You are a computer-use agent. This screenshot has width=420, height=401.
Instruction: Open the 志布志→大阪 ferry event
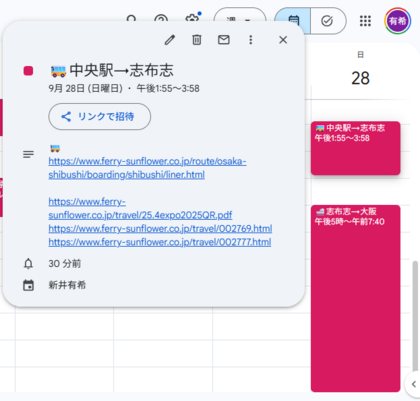click(355, 298)
